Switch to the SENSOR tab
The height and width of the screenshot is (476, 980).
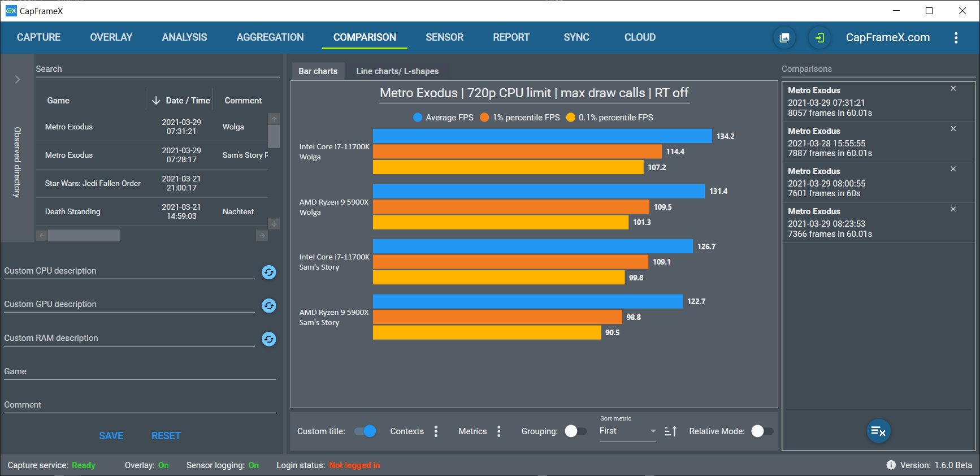[444, 37]
